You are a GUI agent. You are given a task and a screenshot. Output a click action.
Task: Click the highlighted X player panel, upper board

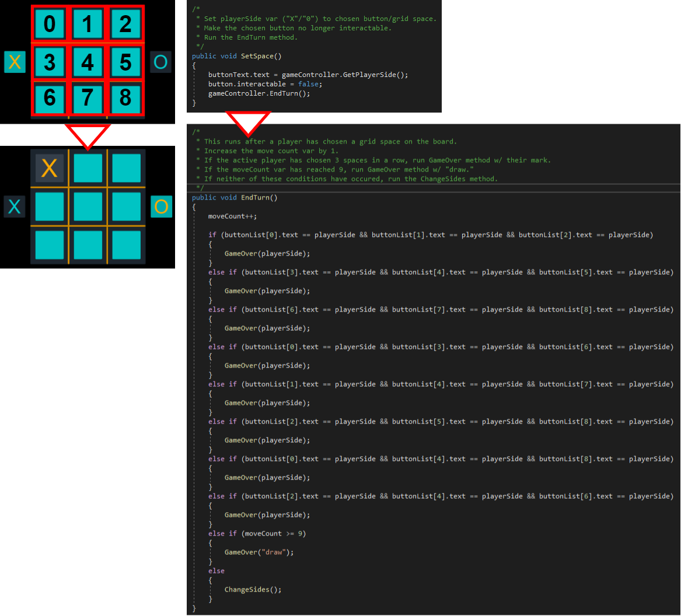pos(15,62)
